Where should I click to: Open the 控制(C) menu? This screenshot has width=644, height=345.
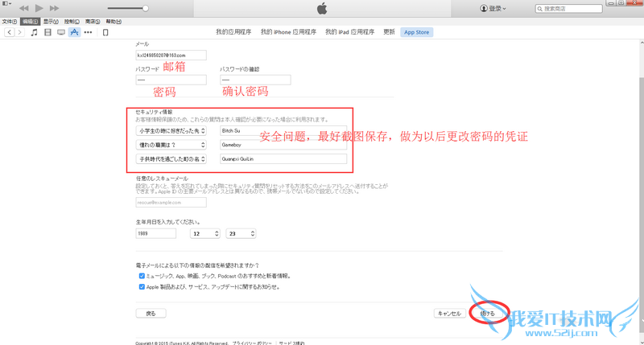point(72,22)
